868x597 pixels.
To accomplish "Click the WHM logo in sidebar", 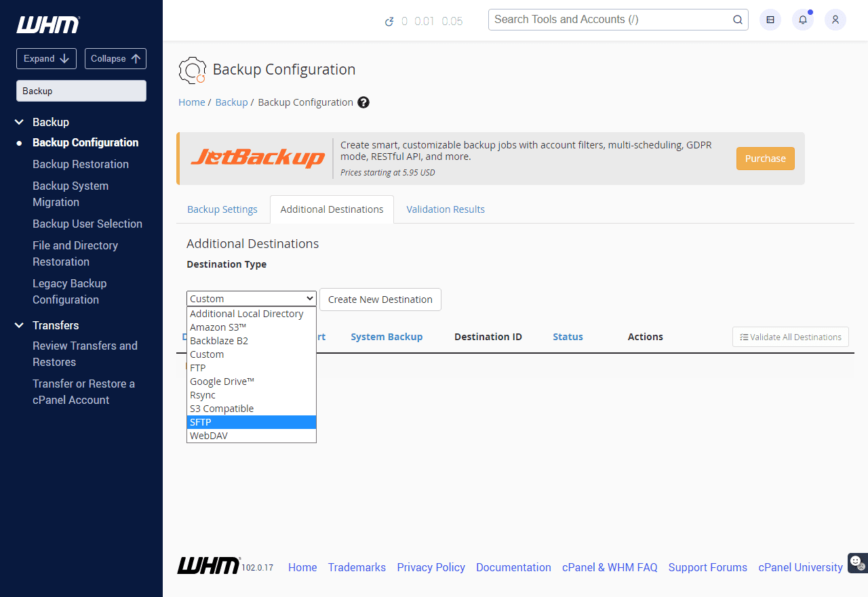I will (x=47, y=25).
